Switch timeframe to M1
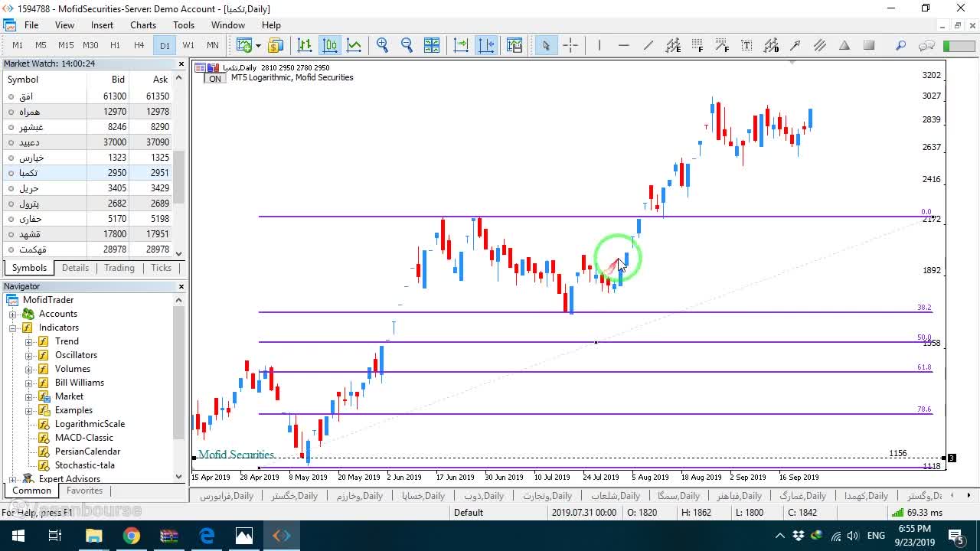The width and height of the screenshot is (980, 551). (x=18, y=45)
